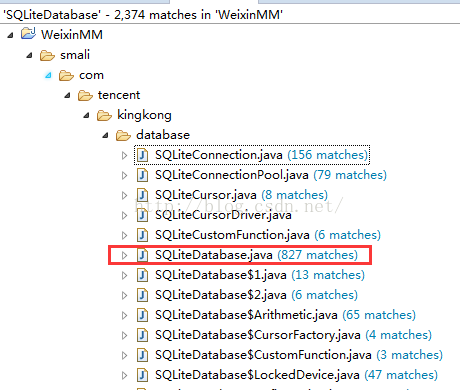460x390 pixels.
Task: Select SQLiteDatabase$LockedDevice.java entry
Action: click(x=257, y=375)
